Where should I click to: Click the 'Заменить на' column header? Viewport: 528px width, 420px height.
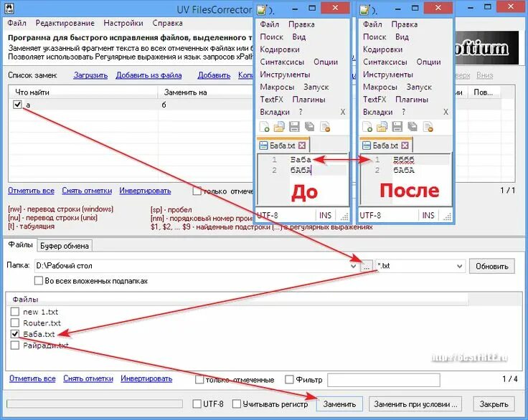click(x=204, y=92)
